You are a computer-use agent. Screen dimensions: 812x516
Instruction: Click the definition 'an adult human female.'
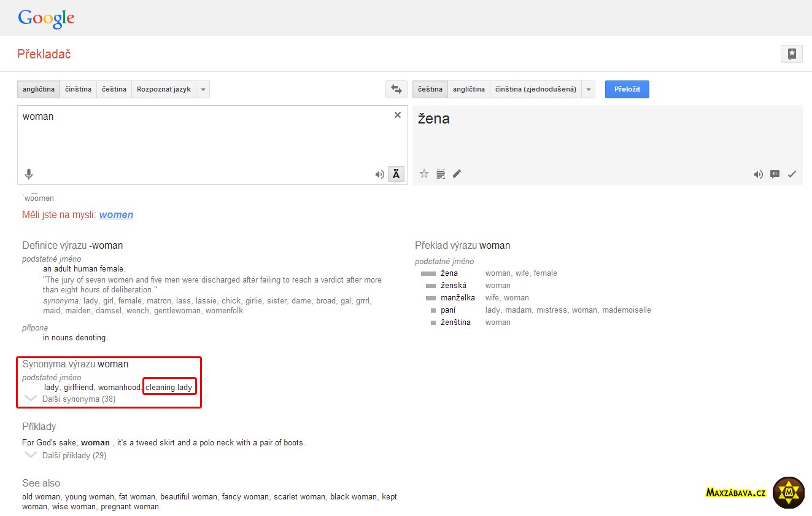pyautogui.click(x=84, y=268)
